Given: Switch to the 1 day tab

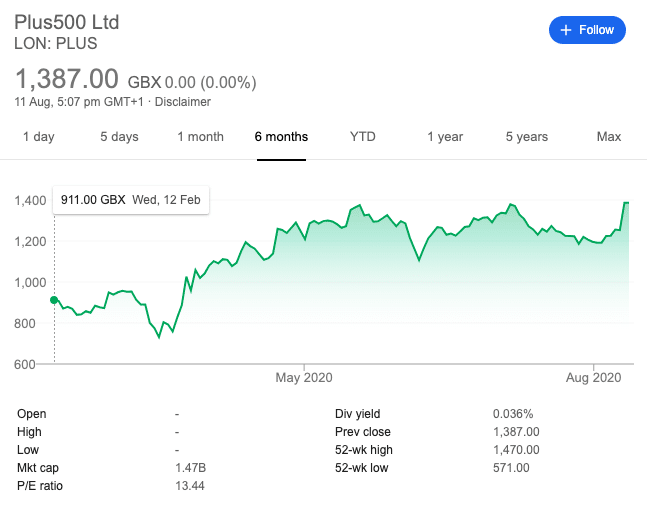Looking at the screenshot, I should pos(38,137).
